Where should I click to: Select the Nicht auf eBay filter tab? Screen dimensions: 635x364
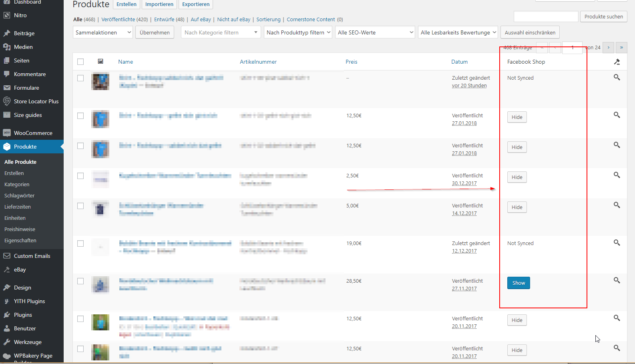[x=234, y=19]
